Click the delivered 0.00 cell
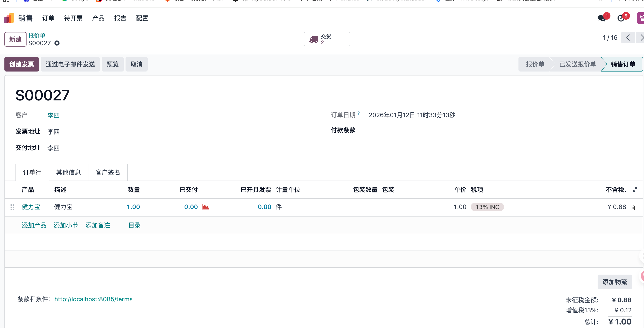This screenshot has height=328, width=644. pyautogui.click(x=191, y=207)
